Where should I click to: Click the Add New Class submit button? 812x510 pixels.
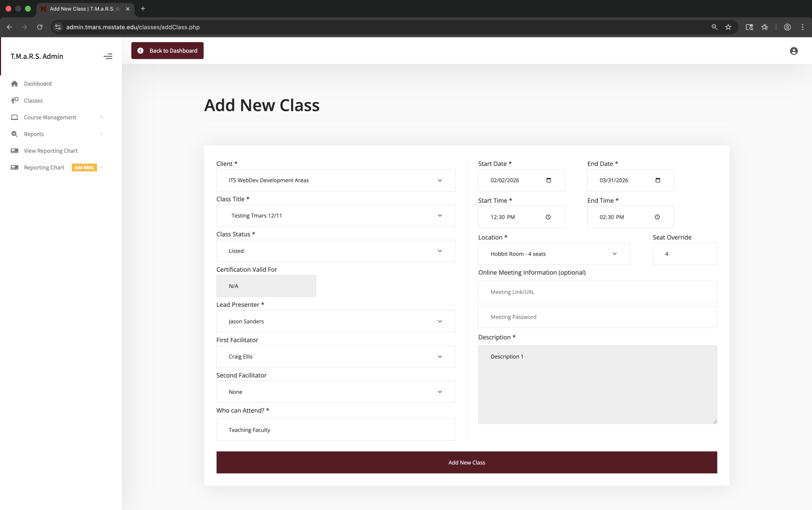tap(466, 462)
